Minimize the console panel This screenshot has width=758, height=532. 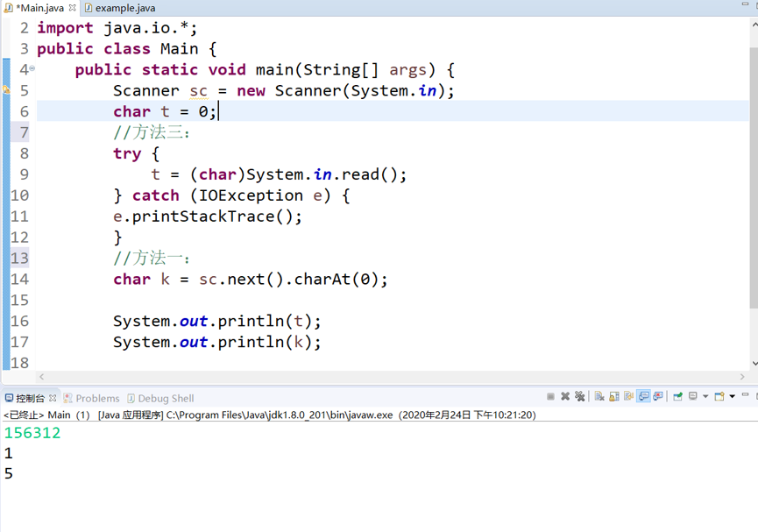[x=745, y=394]
